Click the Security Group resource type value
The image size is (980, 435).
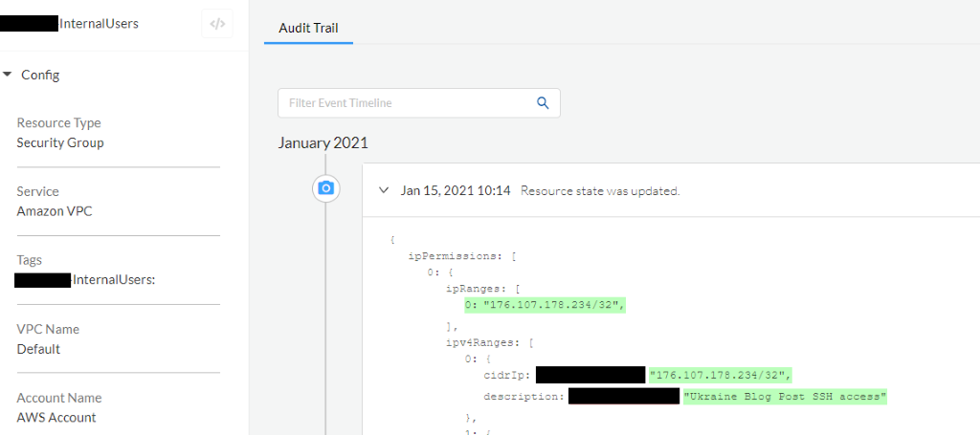(x=60, y=142)
